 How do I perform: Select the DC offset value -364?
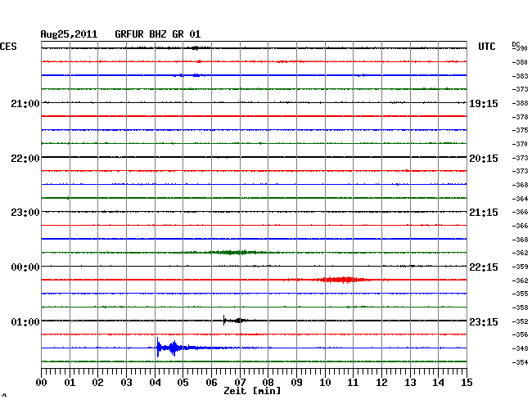click(520, 199)
